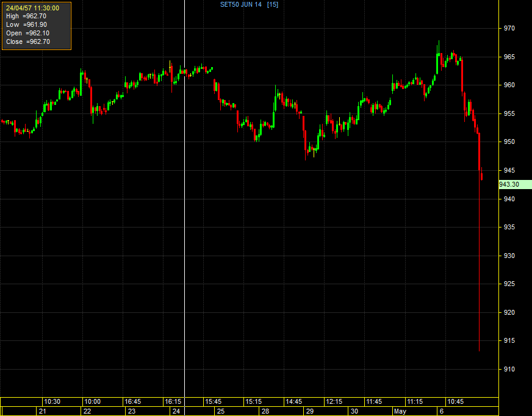Click the 915 price axis label
This screenshot has width=532, height=416.
pyautogui.click(x=509, y=340)
